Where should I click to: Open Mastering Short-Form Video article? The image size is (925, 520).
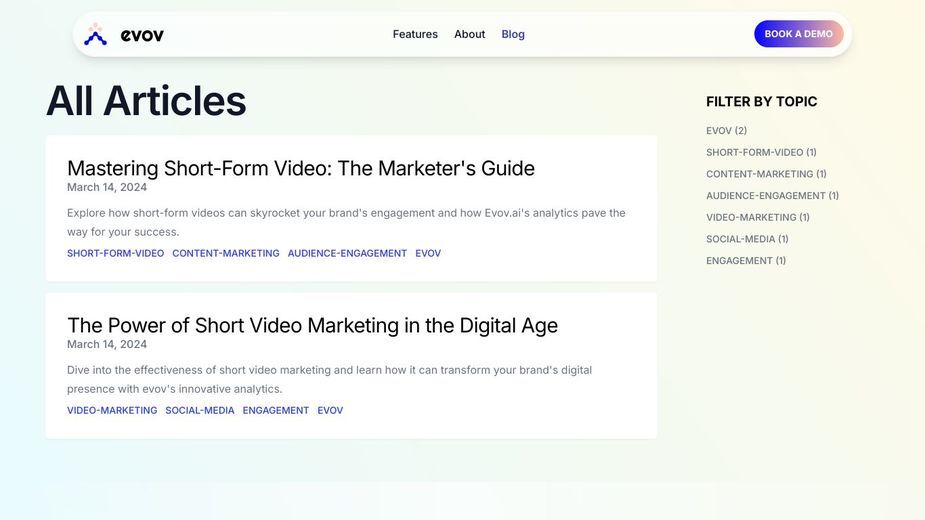(301, 168)
